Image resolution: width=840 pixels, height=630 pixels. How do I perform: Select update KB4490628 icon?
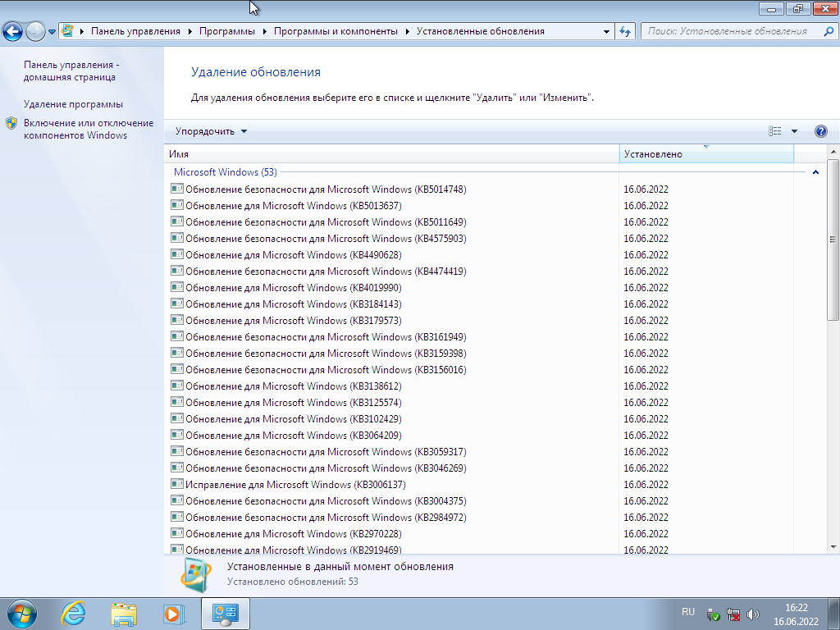(177, 254)
